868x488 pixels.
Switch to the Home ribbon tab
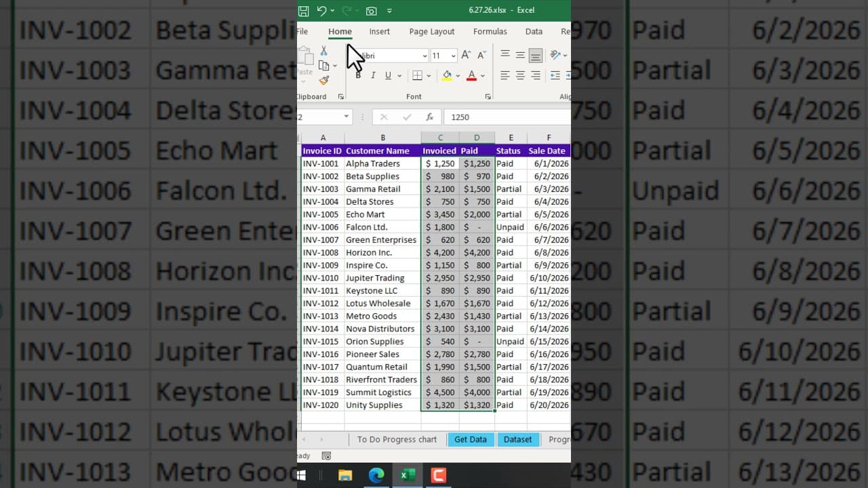pyautogui.click(x=340, y=32)
